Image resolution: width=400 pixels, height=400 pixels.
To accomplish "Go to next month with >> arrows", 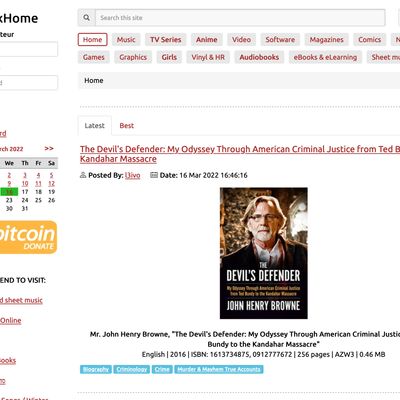I will (49, 148).
